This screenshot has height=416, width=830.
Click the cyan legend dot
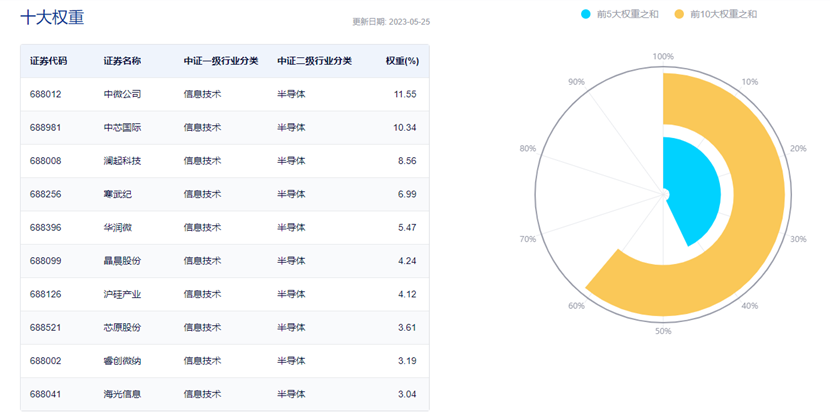(x=585, y=14)
